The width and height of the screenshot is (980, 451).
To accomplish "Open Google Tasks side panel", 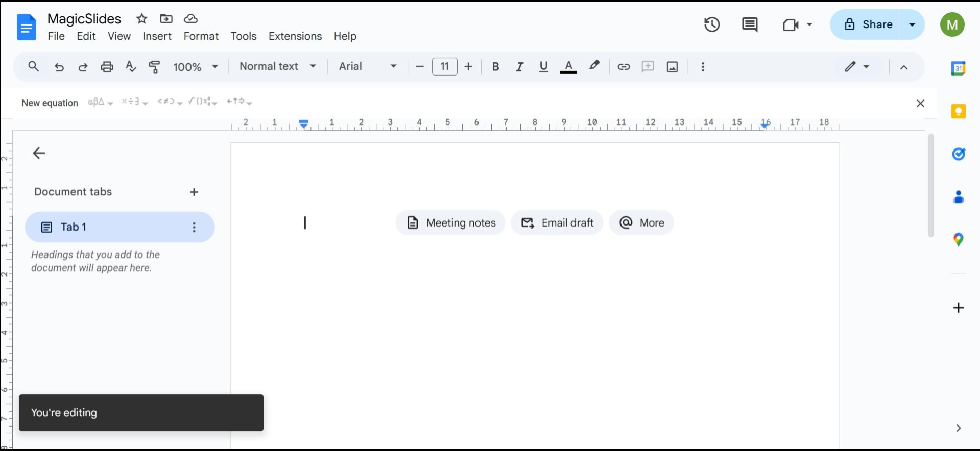I will point(958,154).
